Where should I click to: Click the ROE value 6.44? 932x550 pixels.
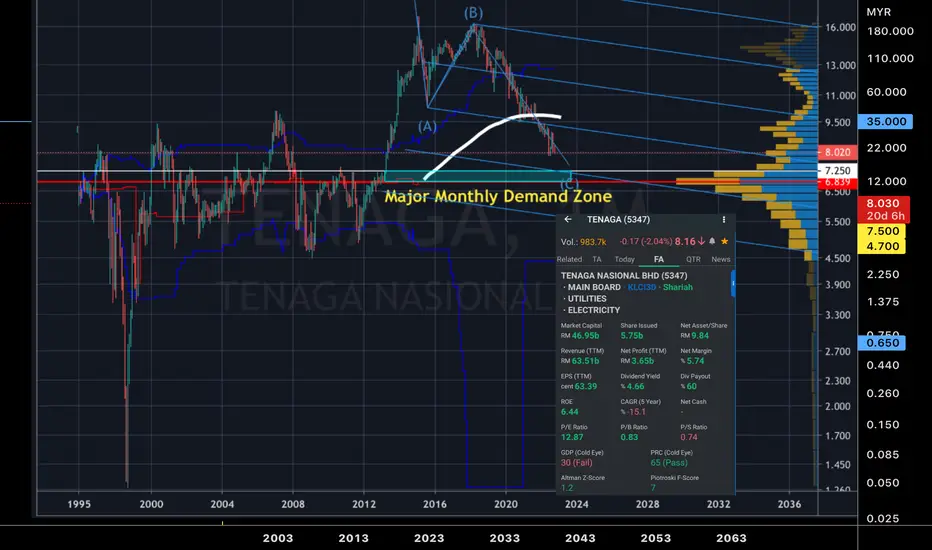569,412
